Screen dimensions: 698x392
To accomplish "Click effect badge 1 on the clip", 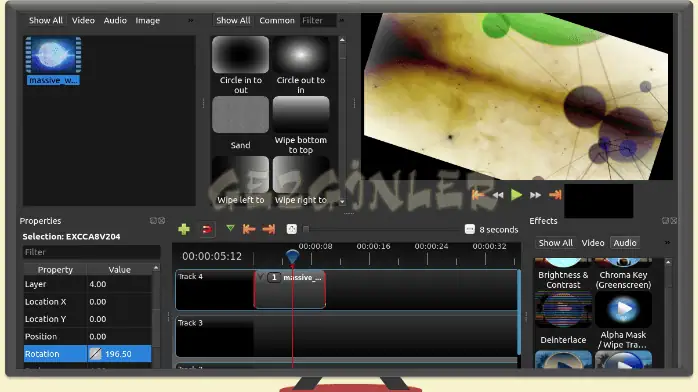I will coord(274,277).
